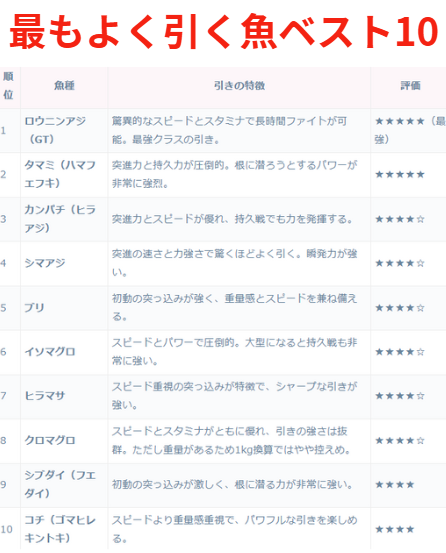
Task: Click the star rating for カンパチ
Action: click(x=400, y=219)
